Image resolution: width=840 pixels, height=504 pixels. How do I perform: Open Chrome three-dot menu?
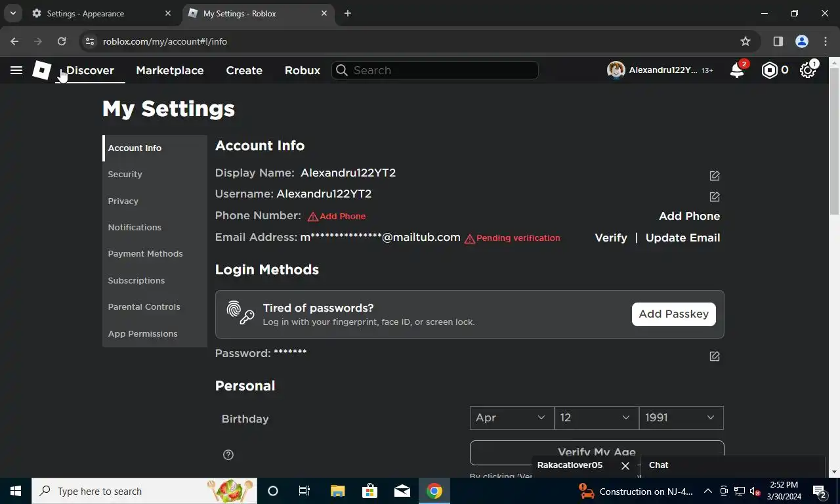pyautogui.click(x=825, y=41)
